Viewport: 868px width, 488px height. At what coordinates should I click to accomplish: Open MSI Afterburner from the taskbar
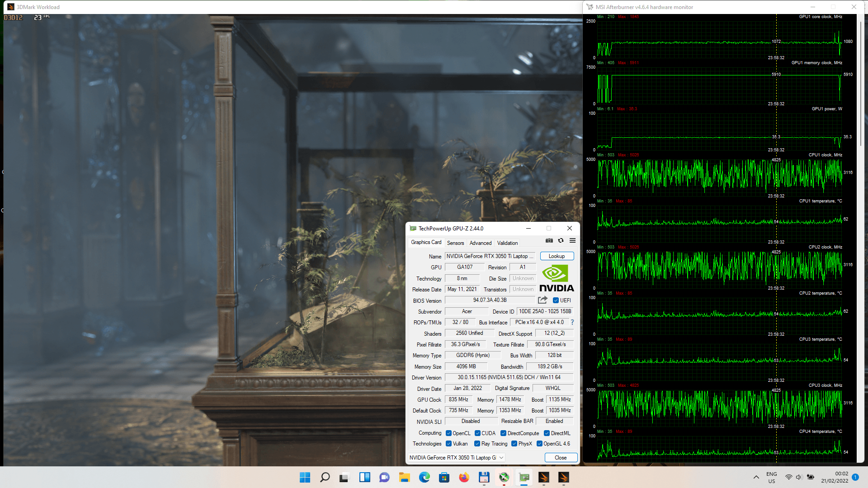(x=504, y=477)
